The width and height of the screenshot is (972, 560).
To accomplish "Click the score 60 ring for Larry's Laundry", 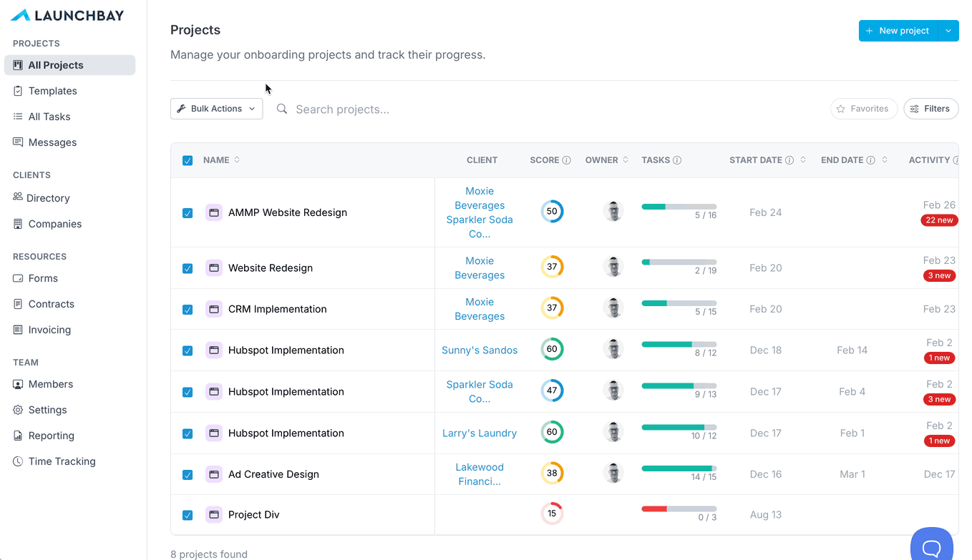I will pos(552,432).
